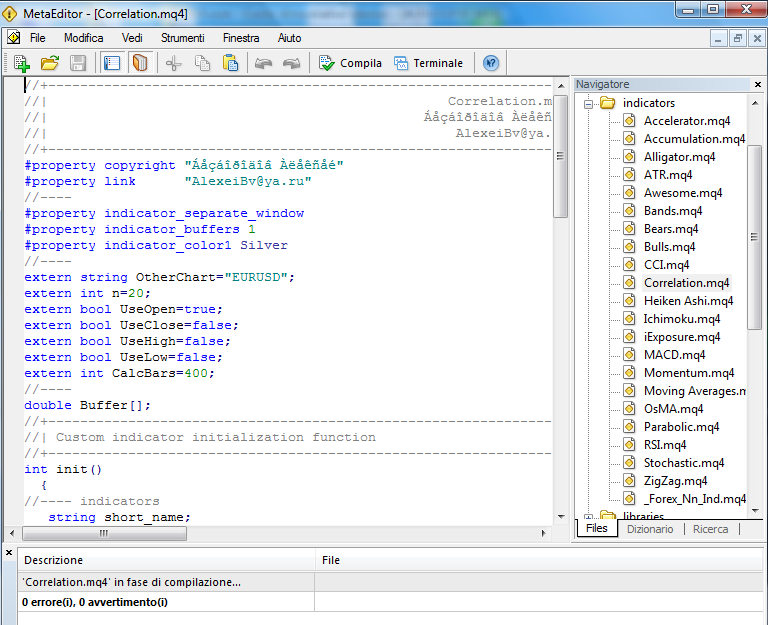Click the Copy toolbar icon
Viewport: 768px width, 625px height.
pyautogui.click(x=202, y=63)
